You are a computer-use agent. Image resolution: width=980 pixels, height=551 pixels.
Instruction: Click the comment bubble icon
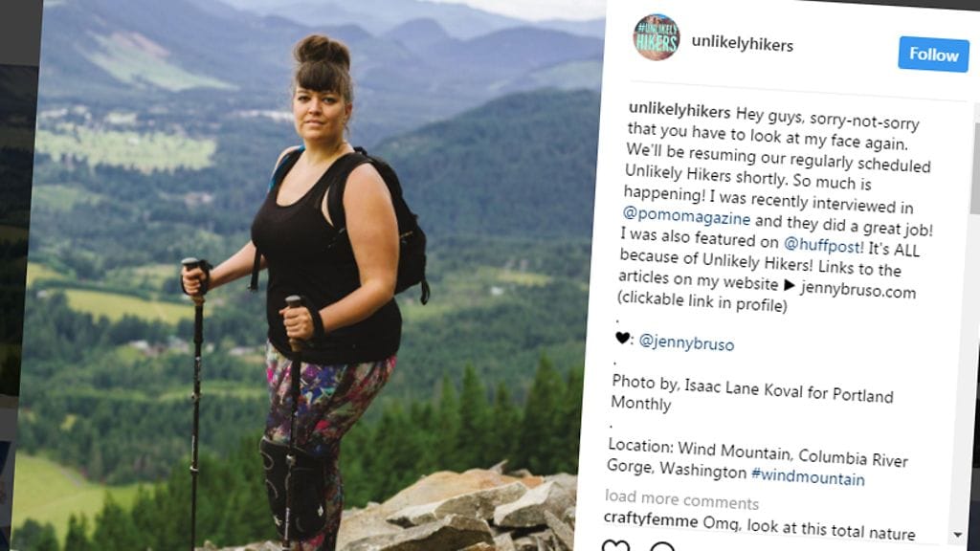coord(662,546)
